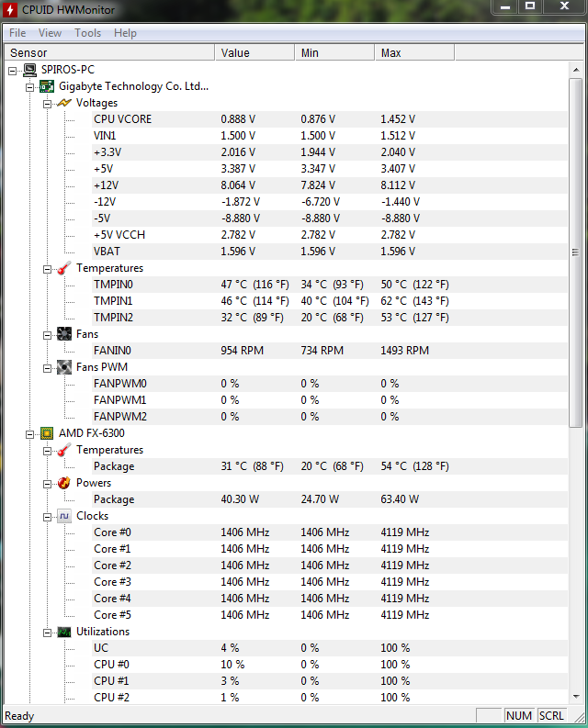Select the power Package 40.30 W row
The width and height of the screenshot is (588, 728).
click(330, 499)
